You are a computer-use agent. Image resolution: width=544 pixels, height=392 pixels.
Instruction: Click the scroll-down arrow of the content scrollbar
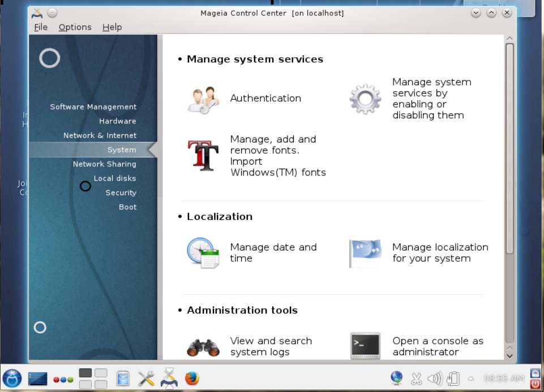[x=509, y=356]
